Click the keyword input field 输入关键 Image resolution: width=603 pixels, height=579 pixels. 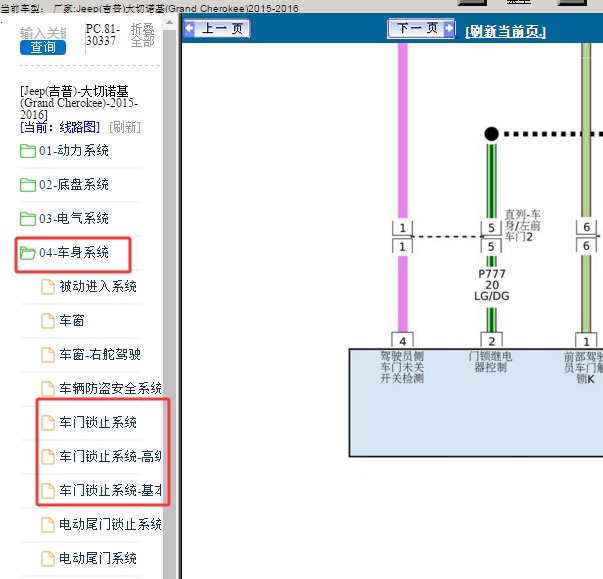click(x=43, y=33)
